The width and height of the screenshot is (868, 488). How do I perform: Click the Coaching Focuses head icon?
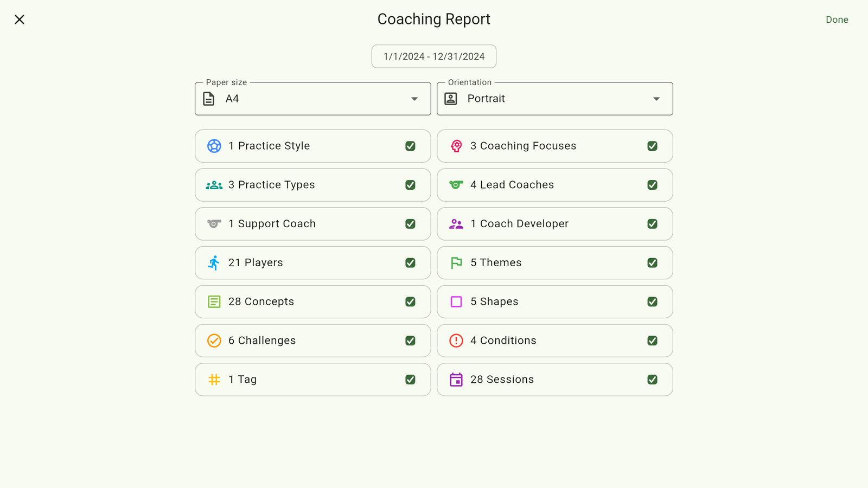tap(456, 146)
